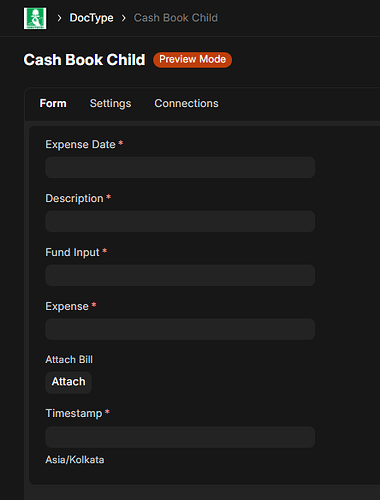
Task: Open the DocType breadcrumb link
Action: [91, 18]
